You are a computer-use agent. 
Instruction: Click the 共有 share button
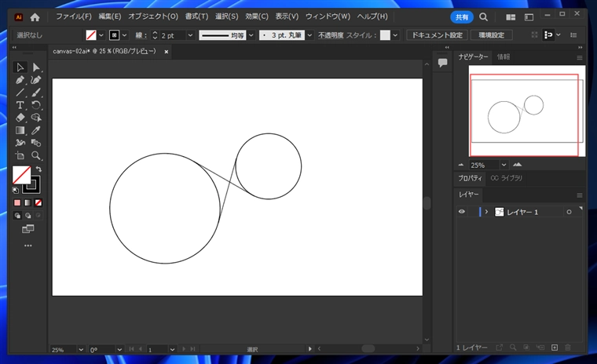click(462, 17)
